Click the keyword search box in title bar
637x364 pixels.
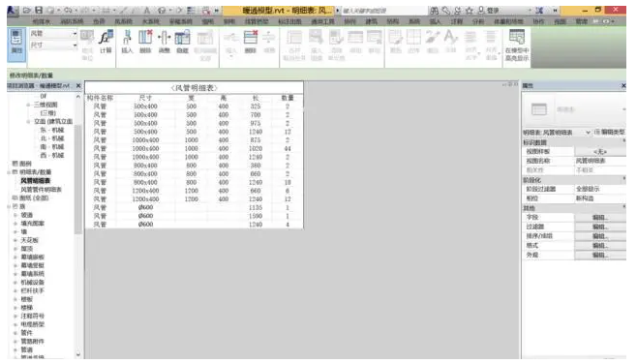tap(384, 11)
